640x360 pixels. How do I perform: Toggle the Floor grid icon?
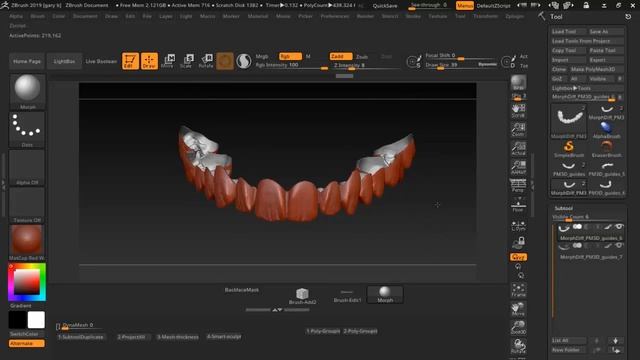[518, 205]
